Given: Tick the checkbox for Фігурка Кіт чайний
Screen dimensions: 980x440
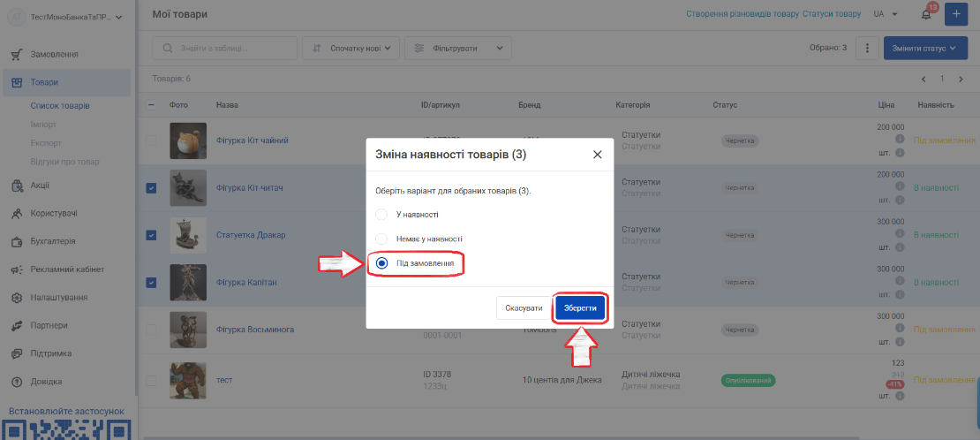Looking at the screenshot, I should click(151, 140).
